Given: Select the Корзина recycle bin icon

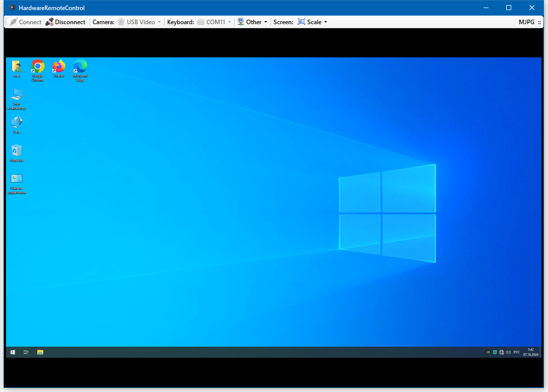Looking at the screenshot, I should pos(17,153).
